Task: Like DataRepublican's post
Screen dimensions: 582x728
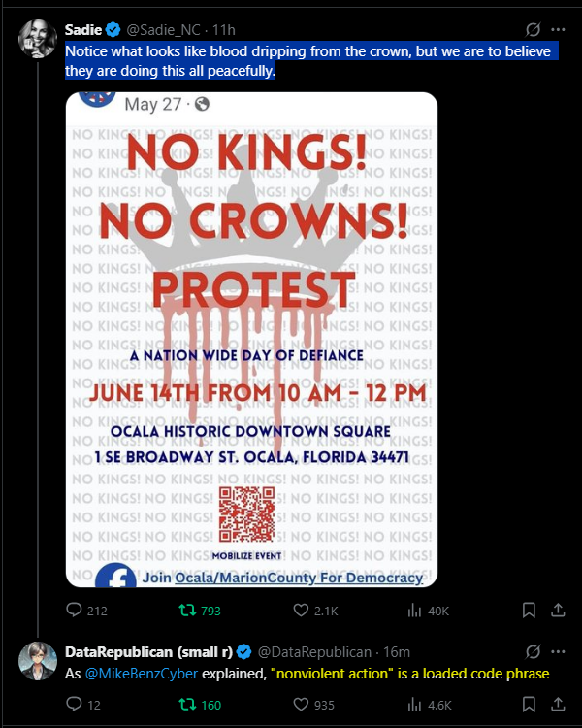Action: tap(301, 705)
